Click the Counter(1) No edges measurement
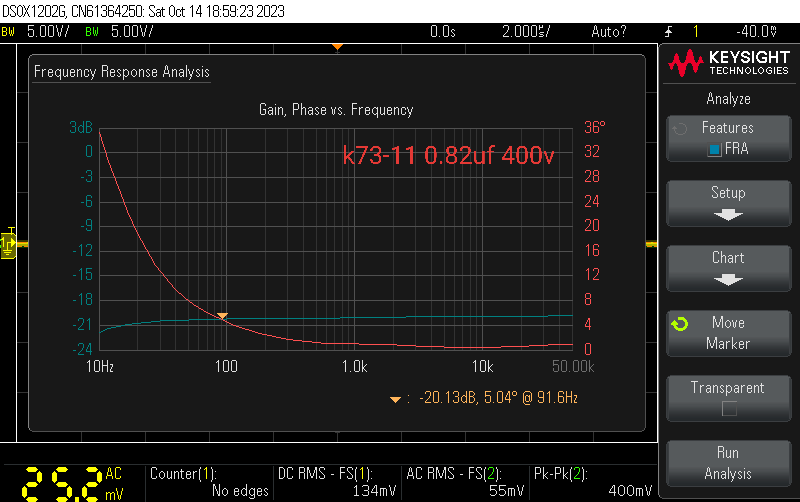The width and height of the screenshot is (800, 502). pyautogui.click(x=210, y=482)
